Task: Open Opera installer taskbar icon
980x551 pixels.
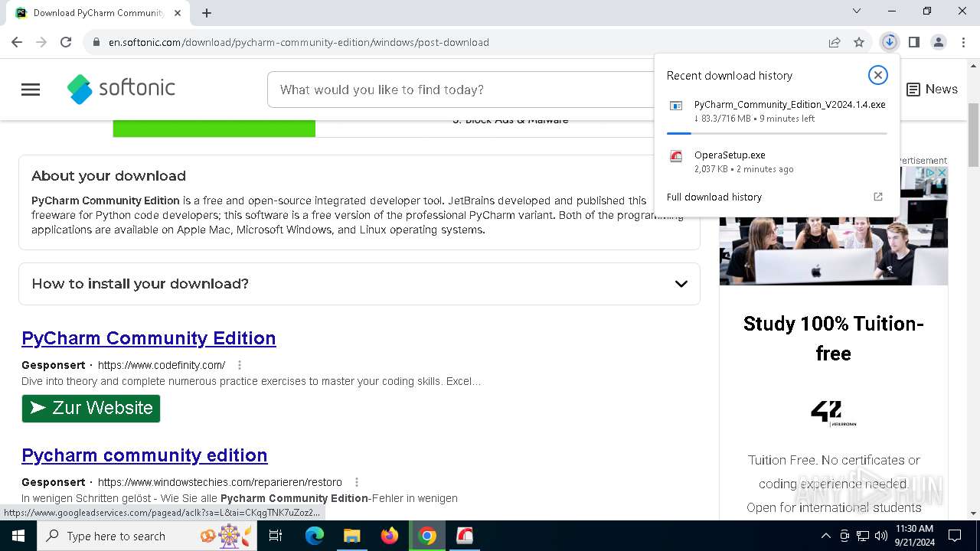Action: click(x=465, y=536)
